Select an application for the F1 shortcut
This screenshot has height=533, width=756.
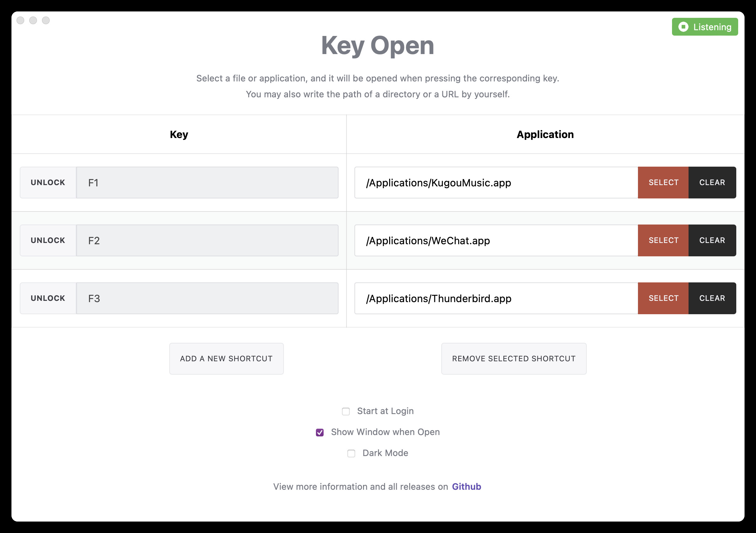pos(663,183)
